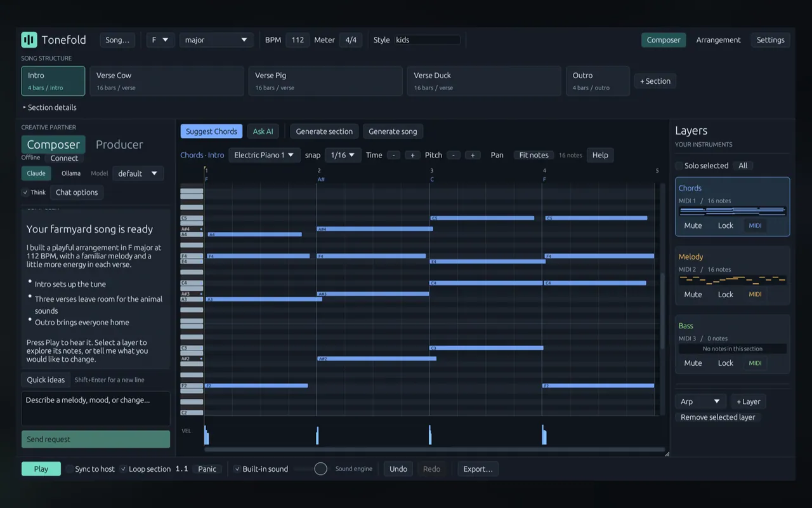The image size is (812, 508).
Task: Open the Model default dropdown
Action: [138, 173]
